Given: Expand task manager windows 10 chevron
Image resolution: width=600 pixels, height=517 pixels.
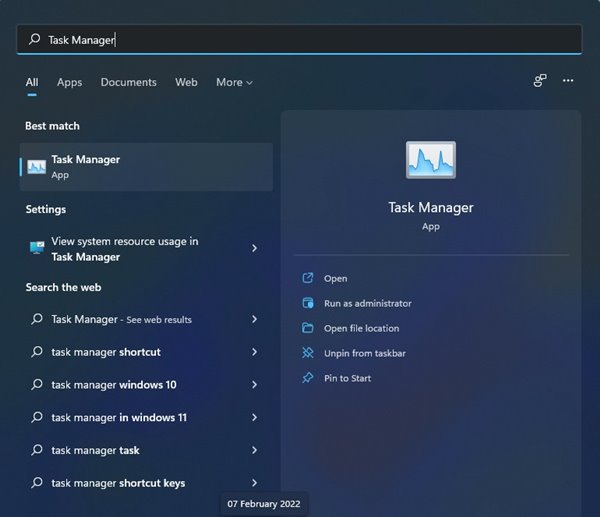Looking at the screenshot, I should point(254,385).
